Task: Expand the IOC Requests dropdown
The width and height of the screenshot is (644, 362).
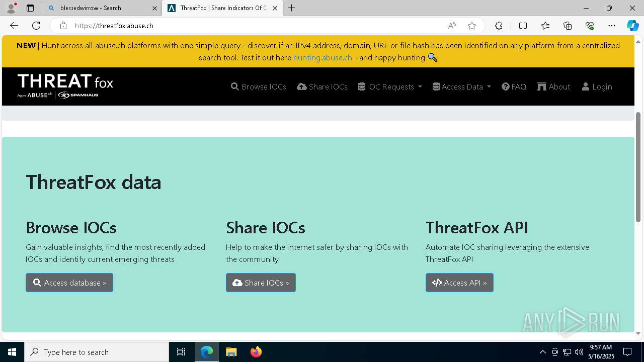Action: point(390,86)
